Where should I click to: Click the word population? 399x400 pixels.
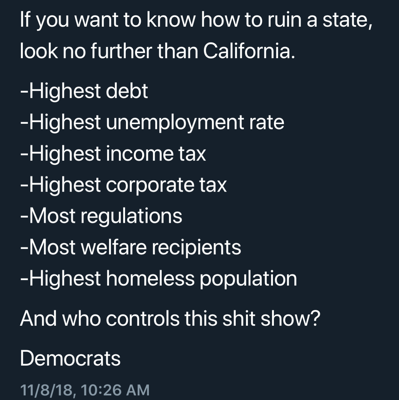click(248, 280)
